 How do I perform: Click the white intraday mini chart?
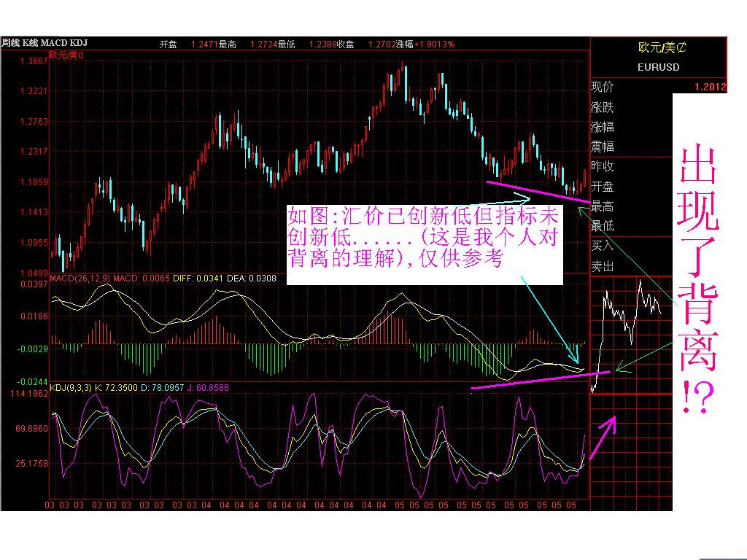(x=626, y=335)
